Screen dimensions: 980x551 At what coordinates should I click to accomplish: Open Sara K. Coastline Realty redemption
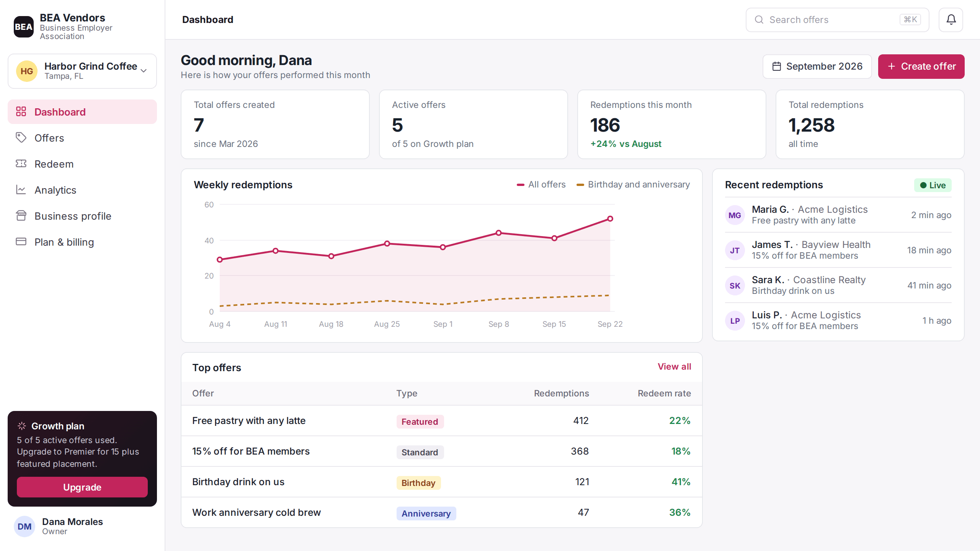pos(838,285)
